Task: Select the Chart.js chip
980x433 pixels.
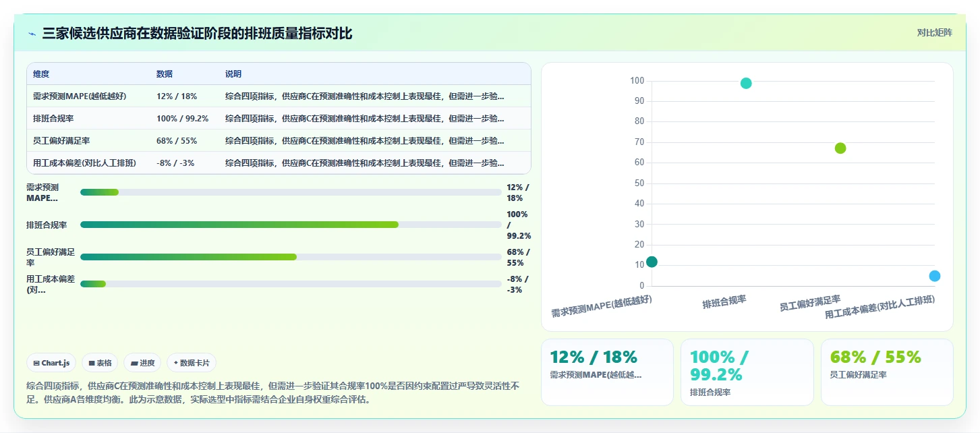Action: (52, 363)
